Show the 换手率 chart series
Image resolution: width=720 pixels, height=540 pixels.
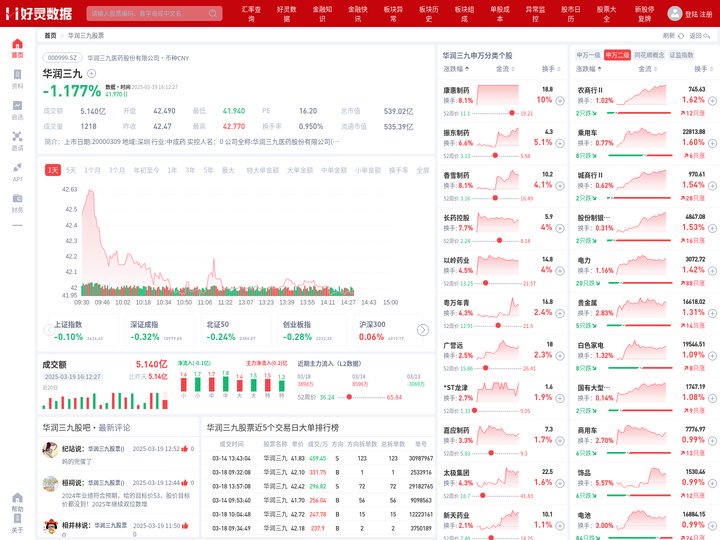click(399, 170)
